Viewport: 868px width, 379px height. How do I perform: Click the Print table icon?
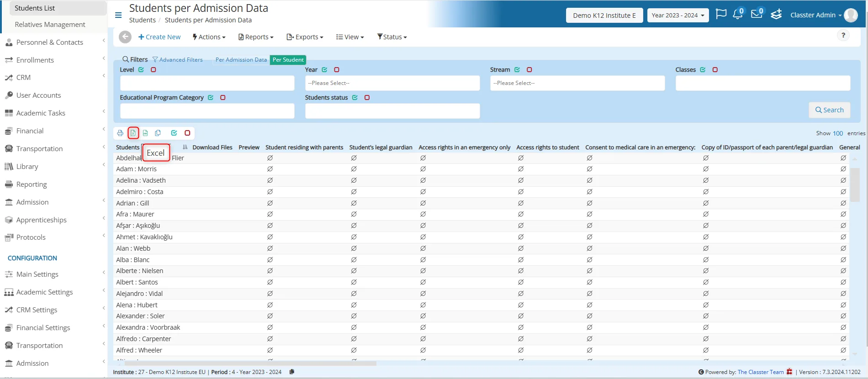[120, 133]
